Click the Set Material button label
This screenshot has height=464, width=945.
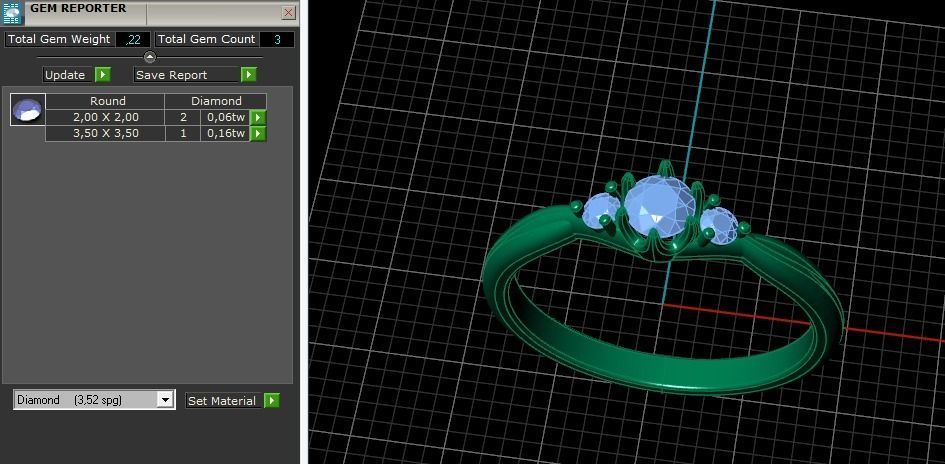pyautogui.click(x=224, y=401)
